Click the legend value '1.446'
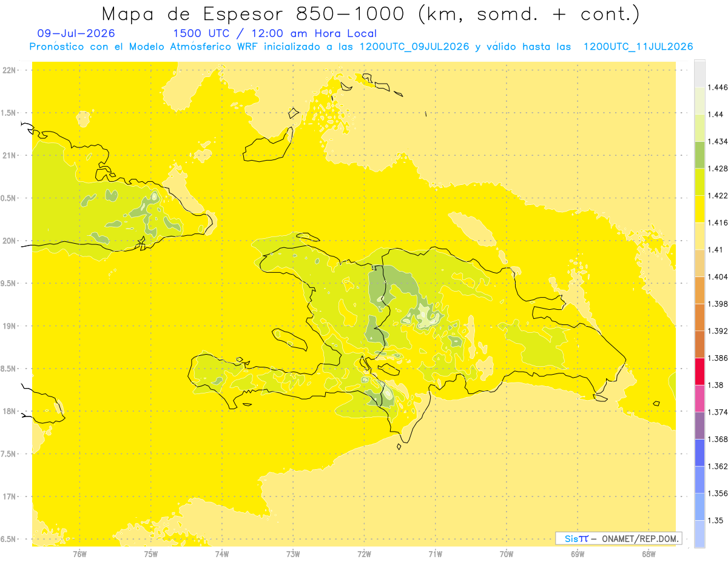728x562 pixels. 717,87
